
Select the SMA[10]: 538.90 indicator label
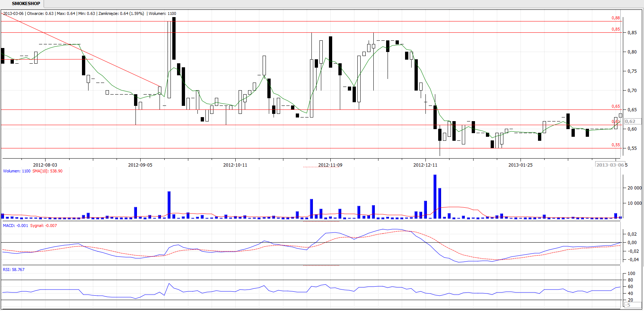[47, 171]
